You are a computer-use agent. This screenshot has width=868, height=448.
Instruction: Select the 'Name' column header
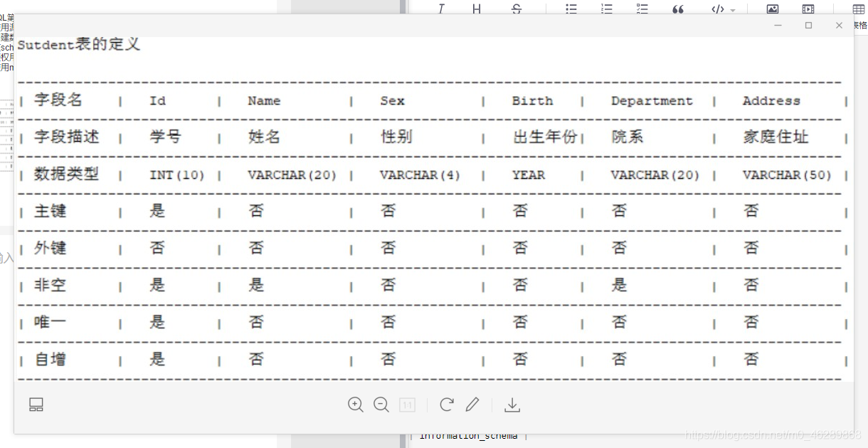[x=264, y=100]
